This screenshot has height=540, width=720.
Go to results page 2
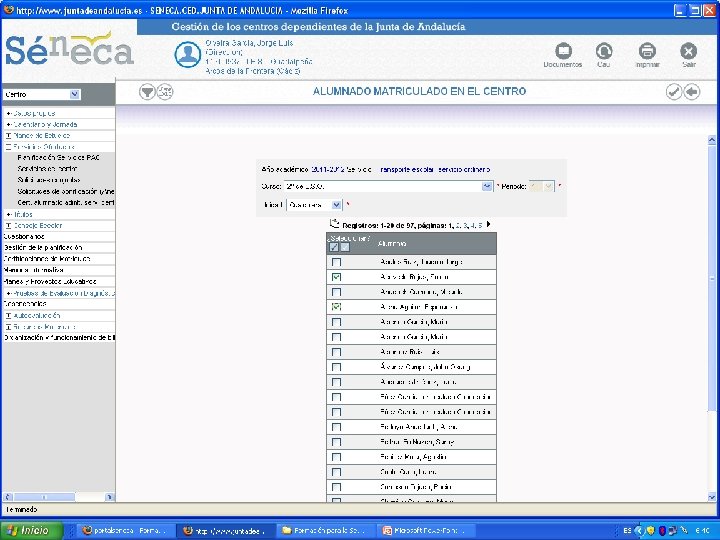click(x=458, y=225)
